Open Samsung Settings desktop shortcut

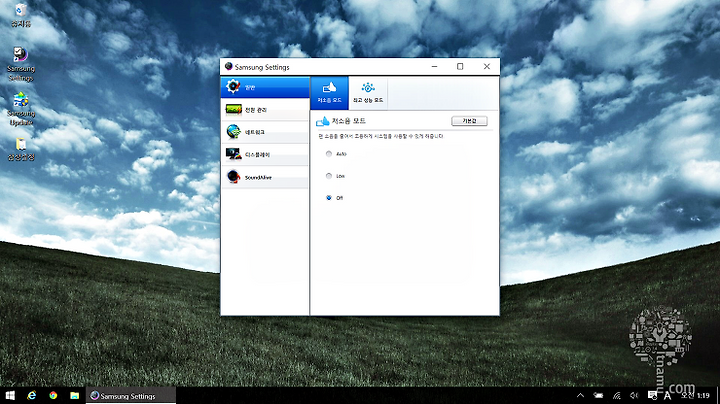point(21,64)
